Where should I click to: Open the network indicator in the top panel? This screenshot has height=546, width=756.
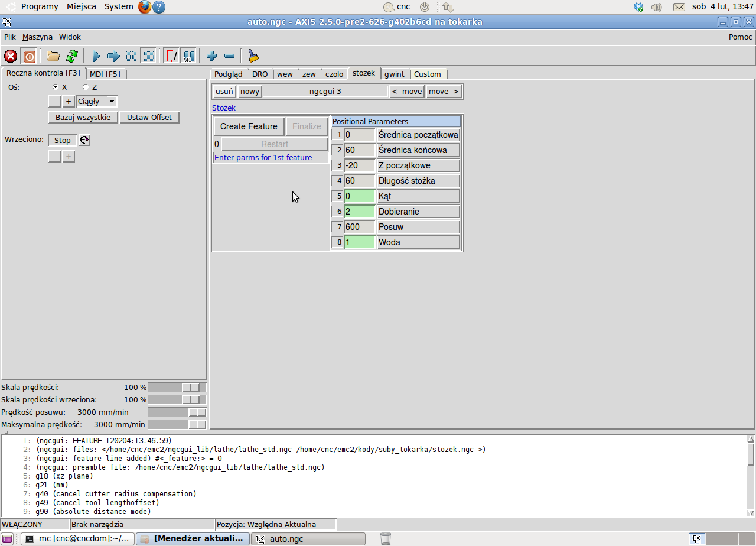pos(448,7)
